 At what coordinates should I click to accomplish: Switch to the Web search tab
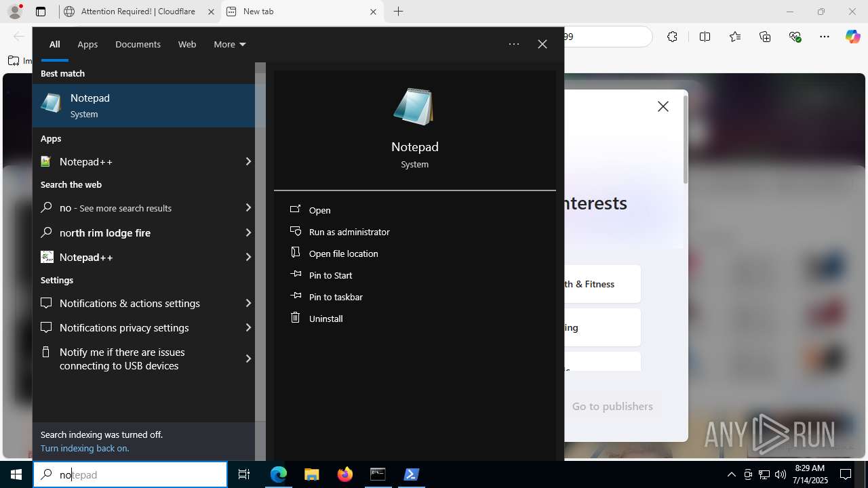click(187, 44)
